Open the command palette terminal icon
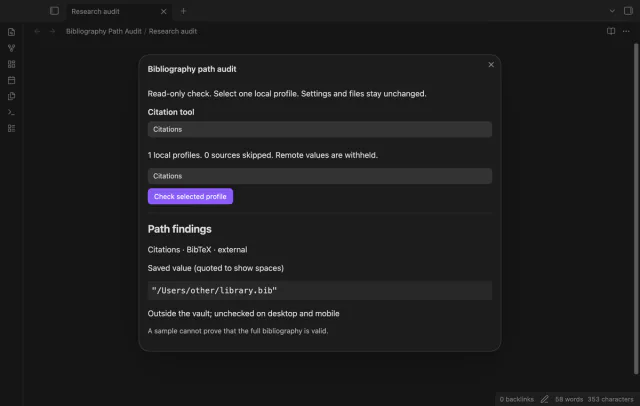 (x=11, y=112)
